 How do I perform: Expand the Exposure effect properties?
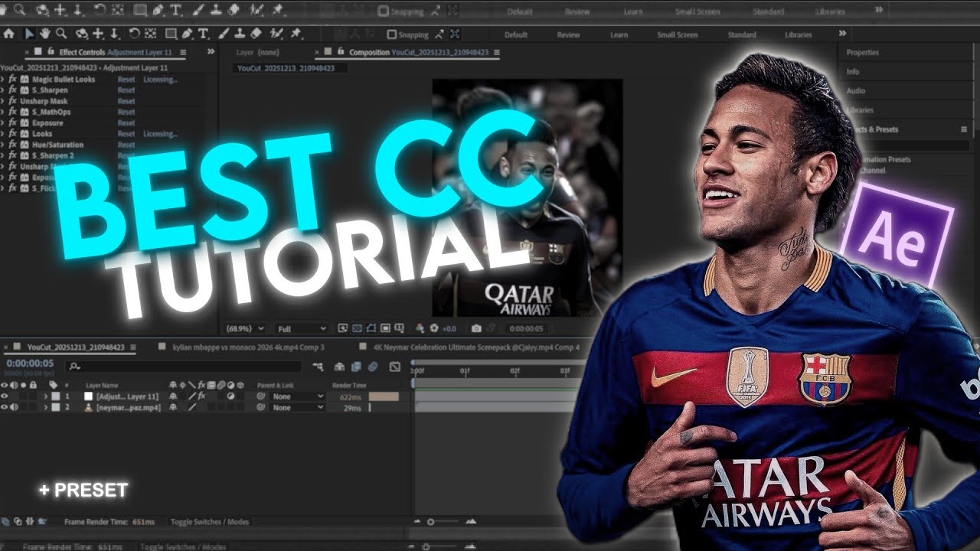tap(3, 122)
